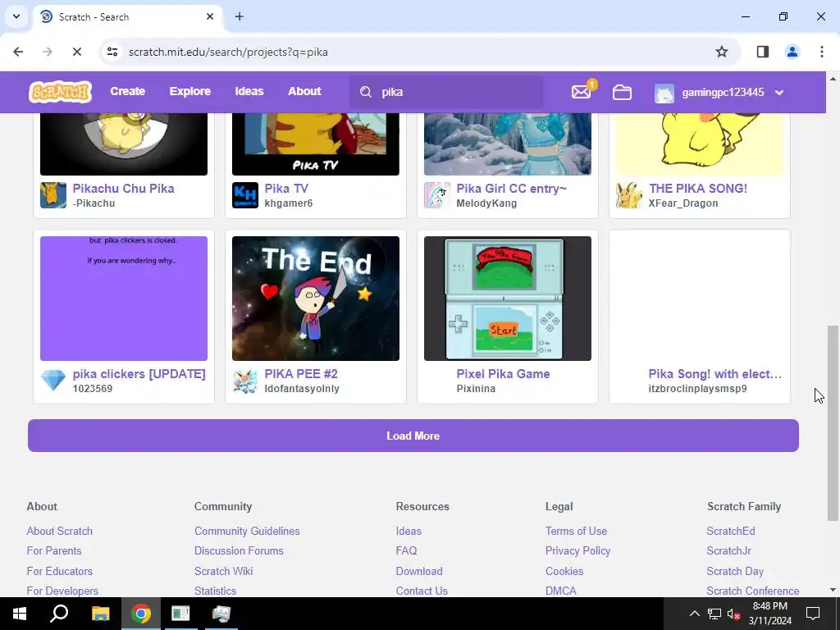Screen dimensions: 840x630
Task: Open the Messages envelope icon
Action: (x=581, y=92)
